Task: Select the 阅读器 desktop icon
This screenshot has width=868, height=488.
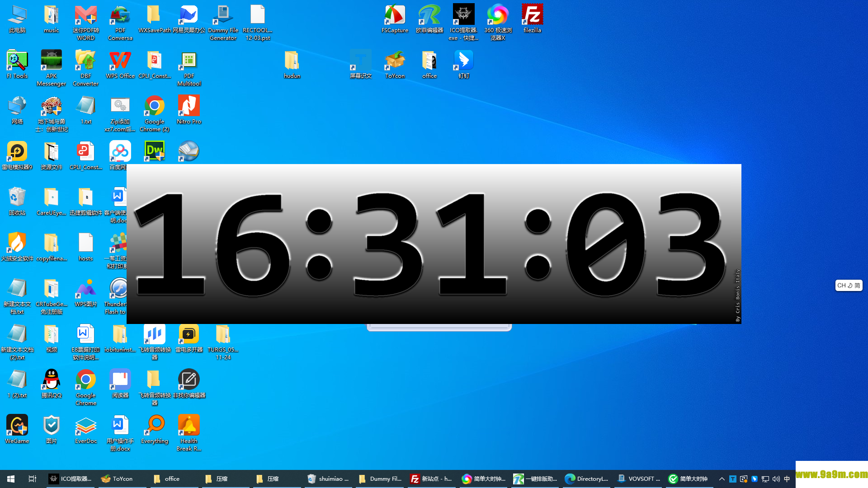Action: click(120, 384)
